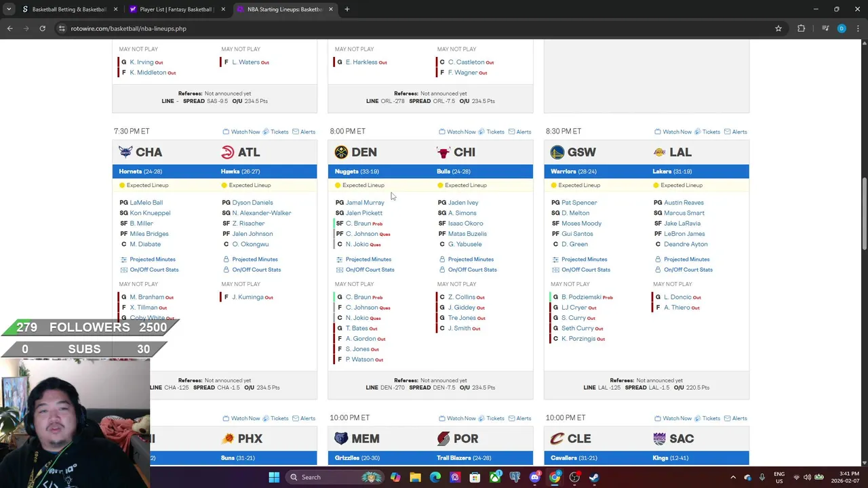Image resolution: width=868 pixels, height=488 pixels.
Task: Open Kon Knueppel player link
Action: click(x=150, y=213)
